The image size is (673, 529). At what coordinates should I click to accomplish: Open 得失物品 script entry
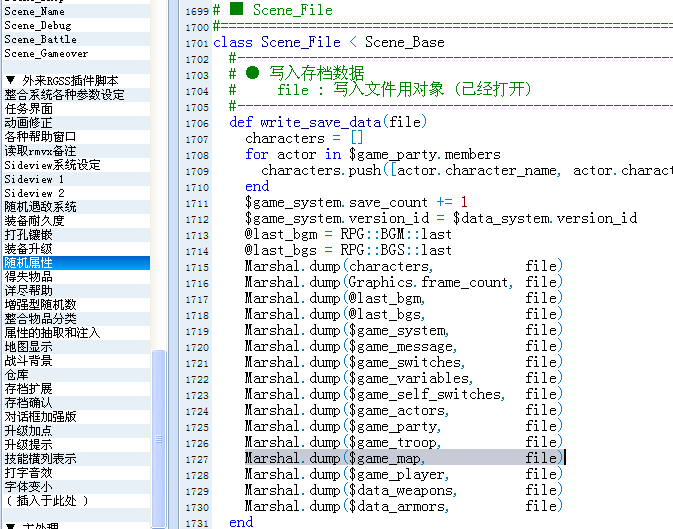(x=76, y=277)
